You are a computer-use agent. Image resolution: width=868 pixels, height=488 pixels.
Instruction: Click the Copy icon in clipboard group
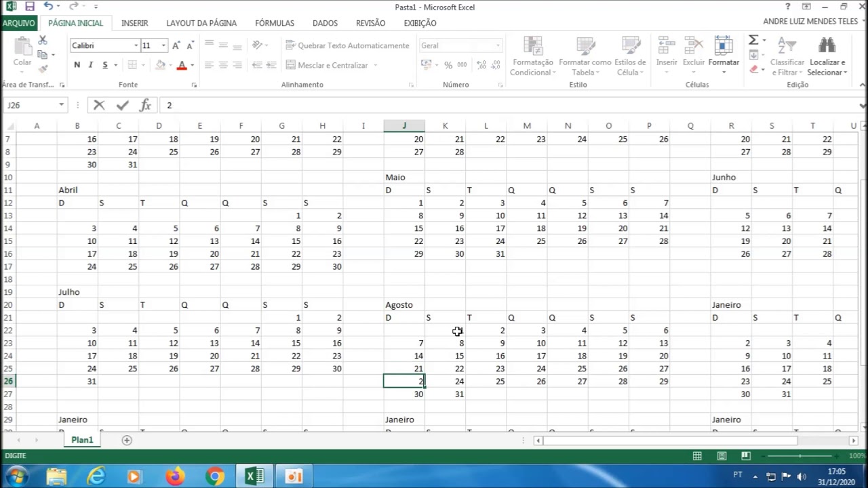pyautogui.click(x=43, y=55)
